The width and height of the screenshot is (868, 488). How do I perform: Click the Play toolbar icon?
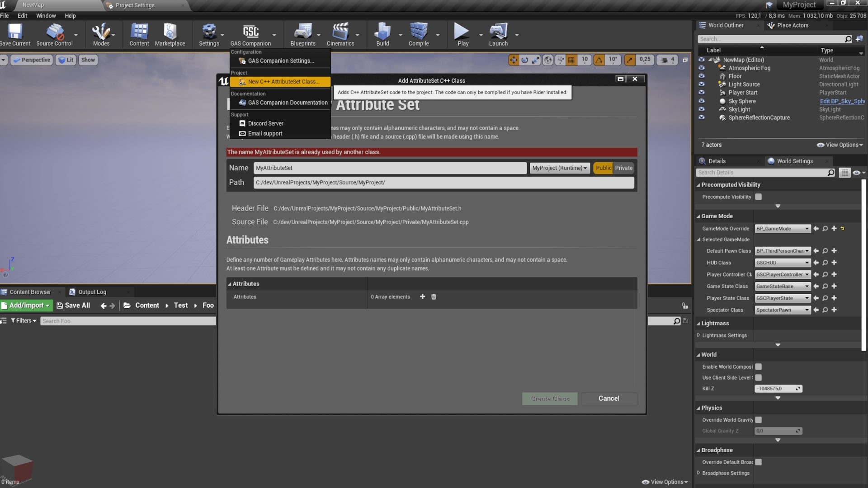pos(462,33)
